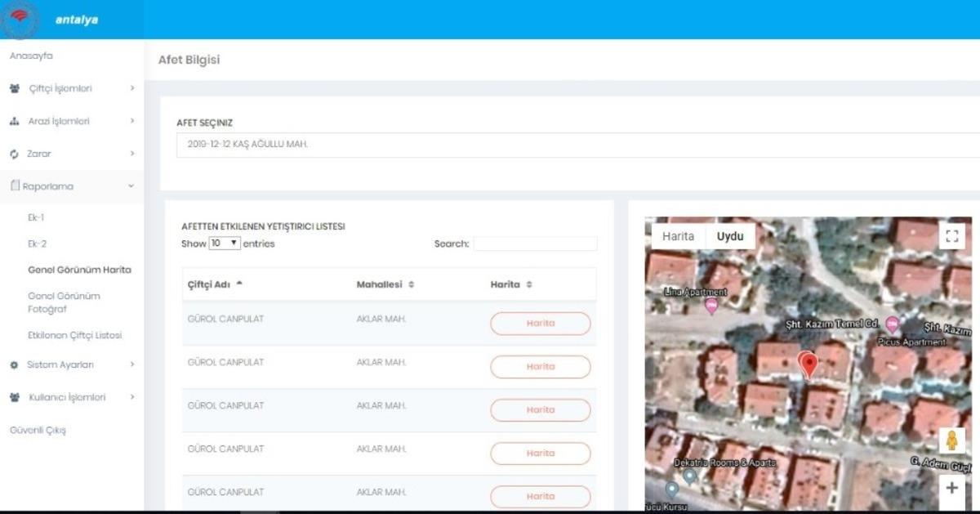
Task: Open the Show entries count dropdown
Action: pos(225,244)
